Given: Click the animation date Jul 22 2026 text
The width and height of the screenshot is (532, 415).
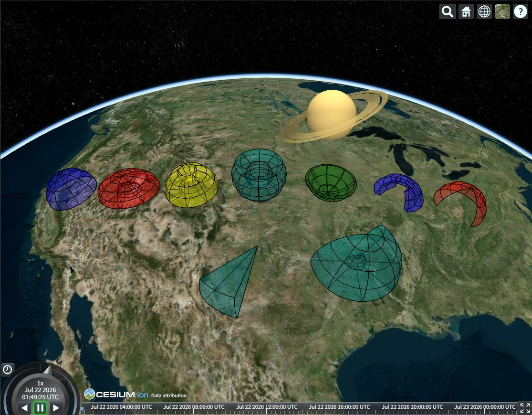Looking at the screenshot, I should (40, 390).
